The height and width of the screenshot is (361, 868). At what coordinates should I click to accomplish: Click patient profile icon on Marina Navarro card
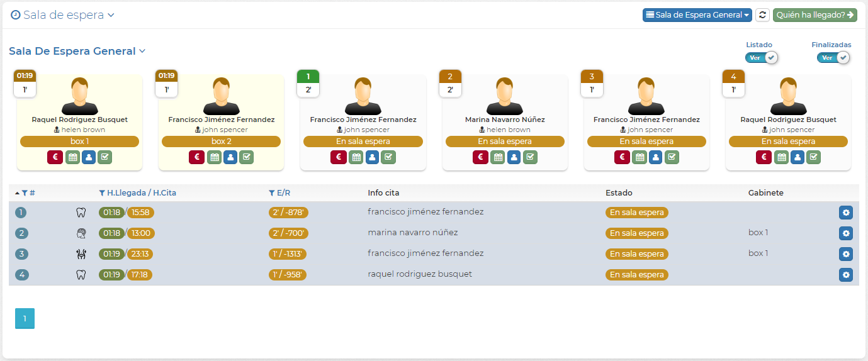[x=514, y=157]
